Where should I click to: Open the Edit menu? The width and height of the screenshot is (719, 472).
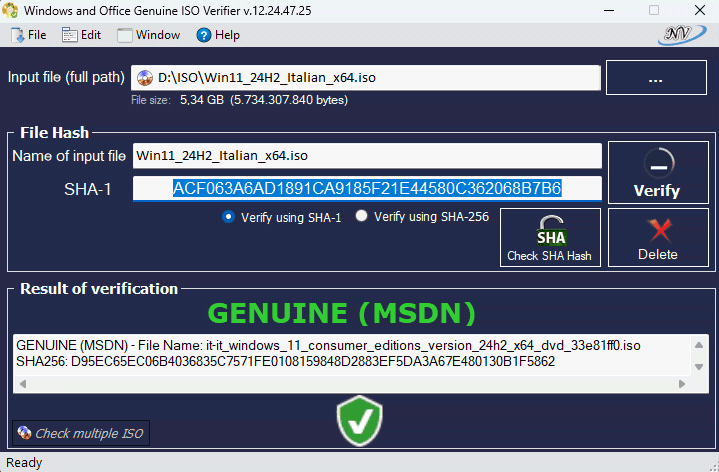click(x=81, y=35)
